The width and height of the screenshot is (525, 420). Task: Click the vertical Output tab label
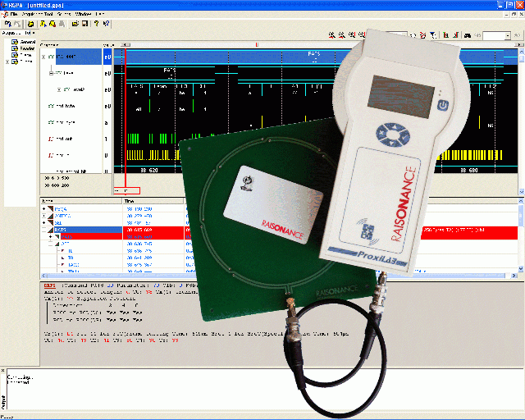point(3,402)
